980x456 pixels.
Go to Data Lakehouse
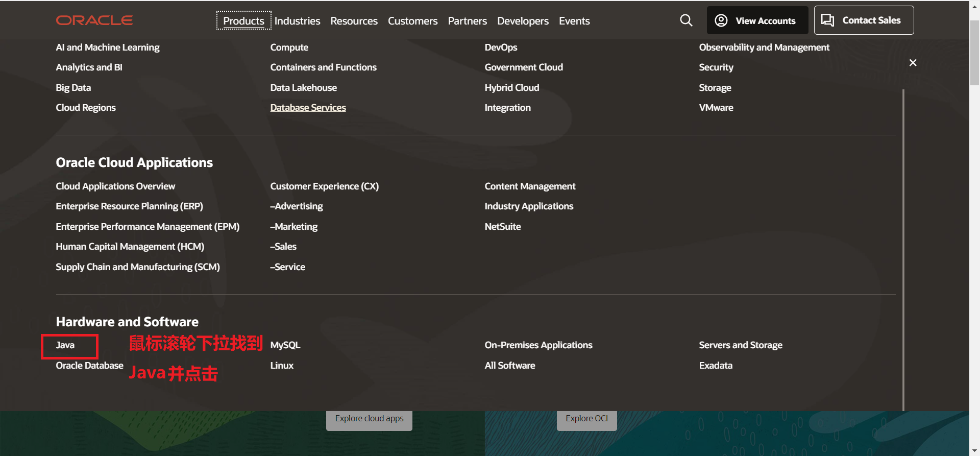pyautogui.click(x=303, y=88)
